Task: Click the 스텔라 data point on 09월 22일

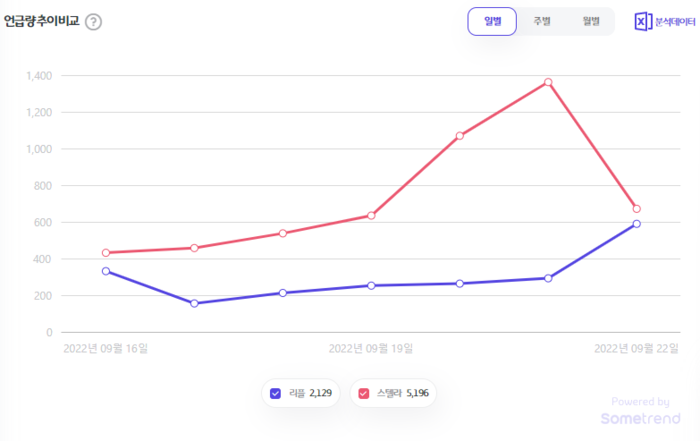Action: (x=636, y=209)
